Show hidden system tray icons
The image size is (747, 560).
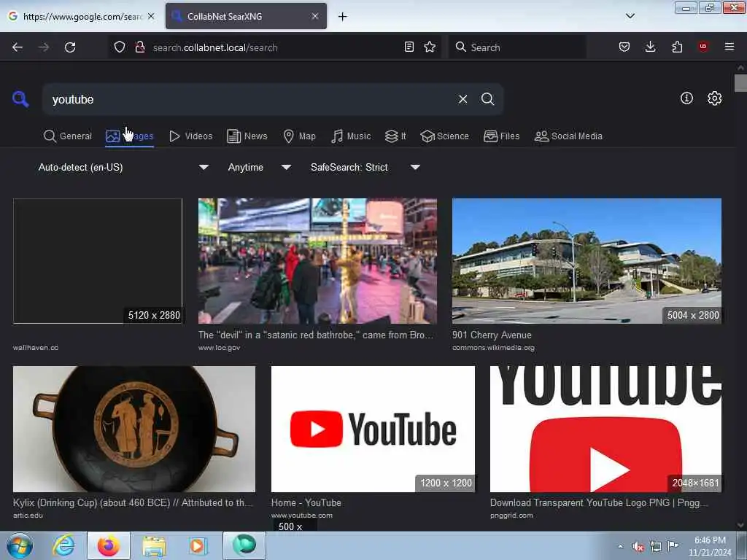pyautogui.click(x=620, y=547)
